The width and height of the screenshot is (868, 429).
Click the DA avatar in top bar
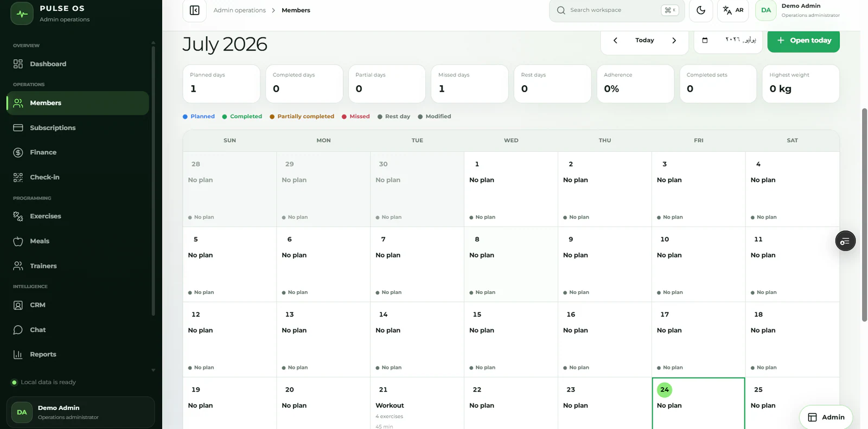pyautogui.click(x=766, y=10)
